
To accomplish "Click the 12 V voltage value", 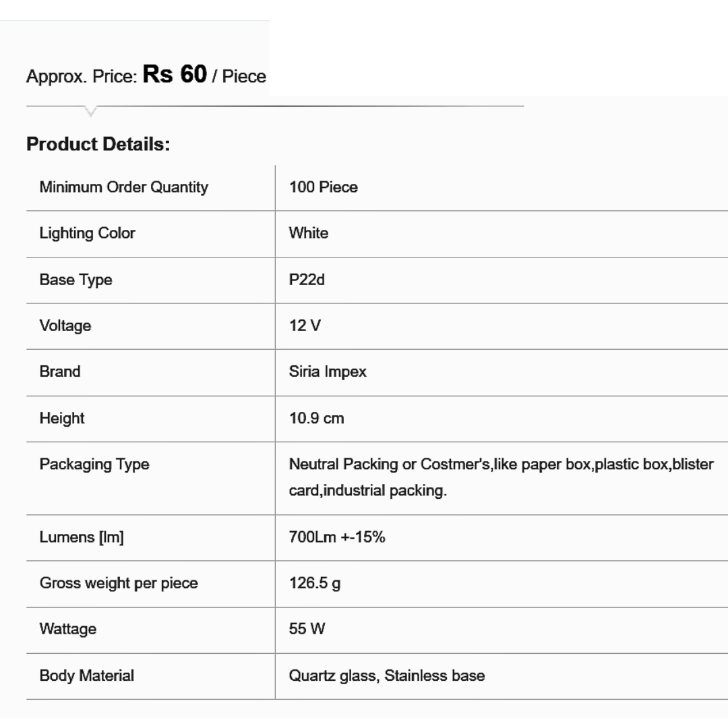I will coord(305,326).
